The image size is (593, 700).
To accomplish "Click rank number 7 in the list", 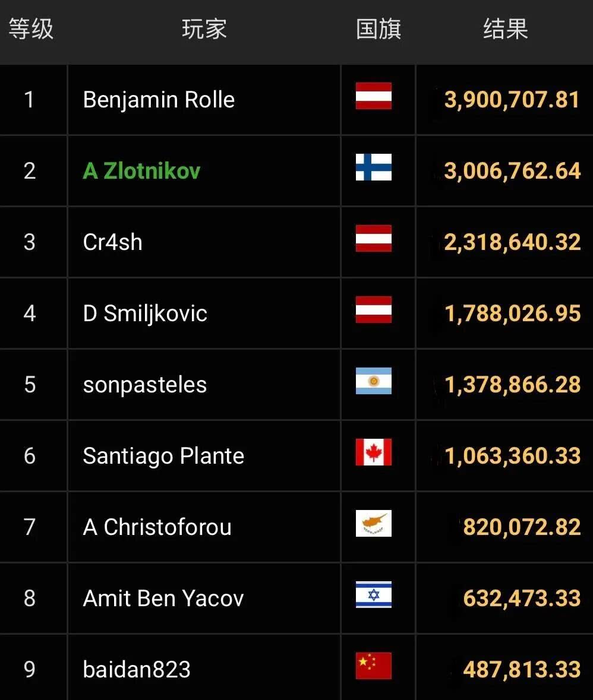I will [30, 527].
